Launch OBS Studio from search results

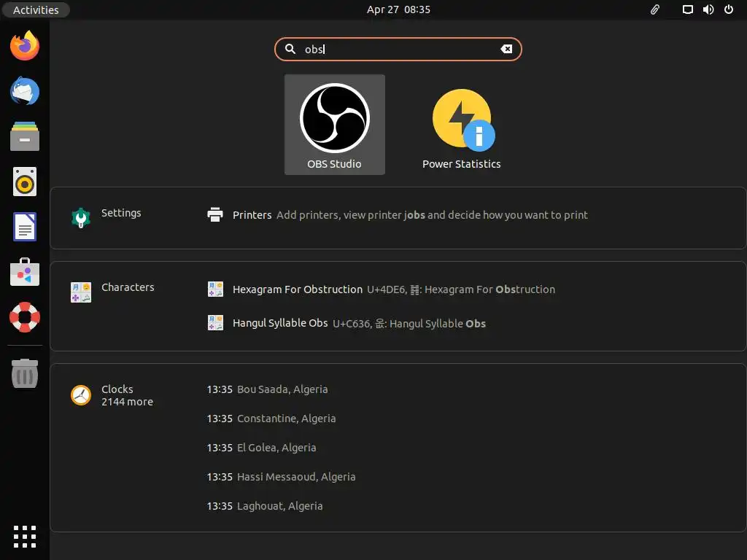[x=334, y=124]
